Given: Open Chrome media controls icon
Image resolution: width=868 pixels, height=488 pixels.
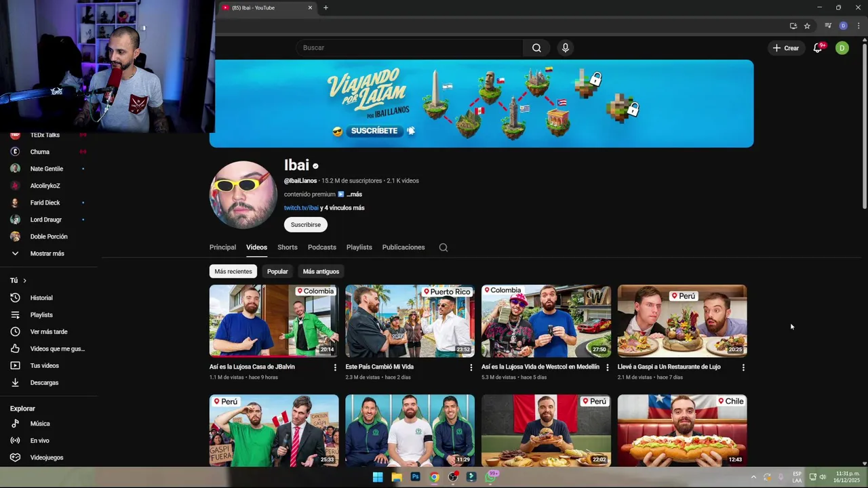Looking at the screenshot, I should [x=828, y=26].
